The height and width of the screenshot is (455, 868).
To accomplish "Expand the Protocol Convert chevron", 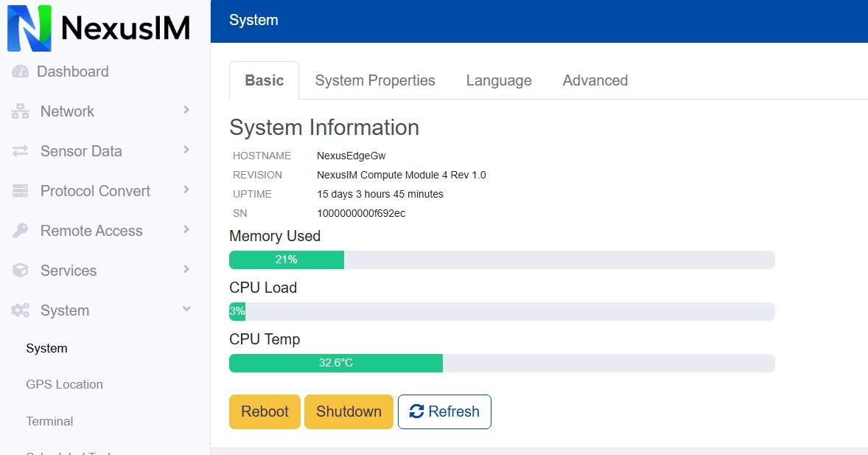I will click(186, 190).
